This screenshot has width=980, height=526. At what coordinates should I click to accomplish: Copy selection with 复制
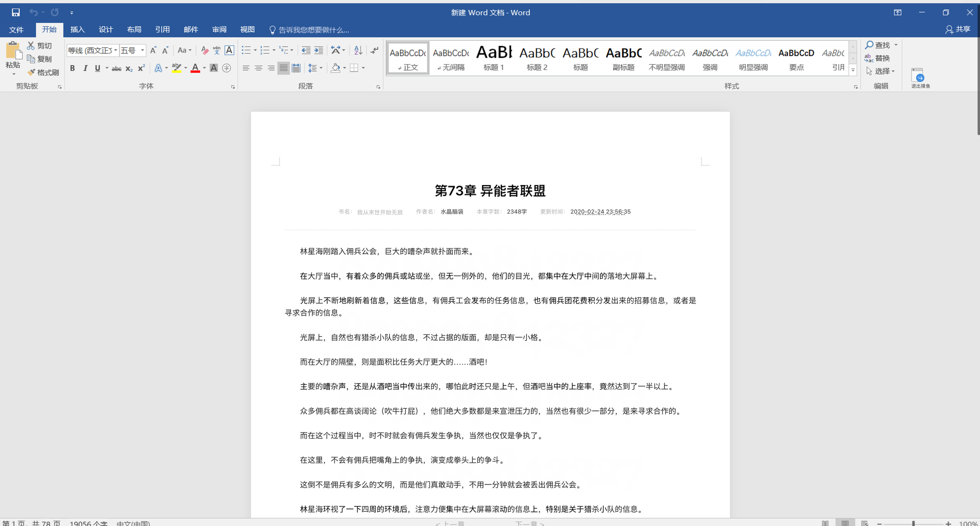[39, 59]
